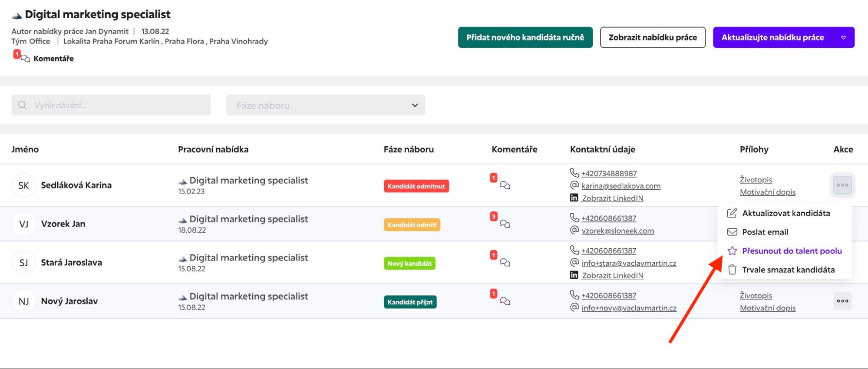This screenshot has height=369, width=868.
Task: Select Přesunout do talent poolu option
Action: point(791,251)
